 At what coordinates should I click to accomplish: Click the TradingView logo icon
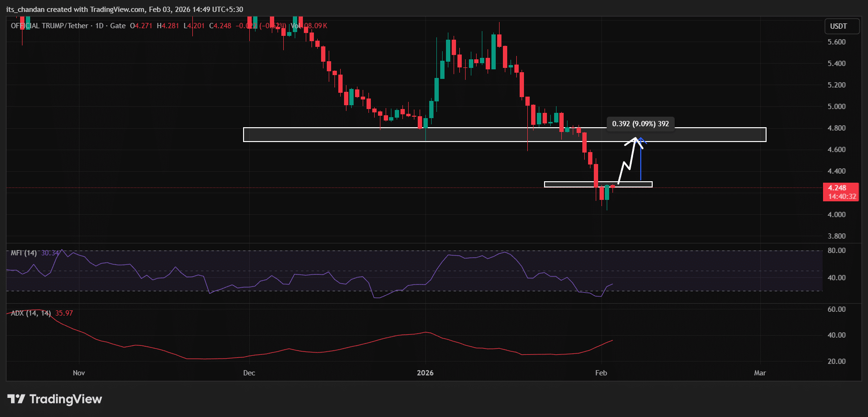click(16, 399)
